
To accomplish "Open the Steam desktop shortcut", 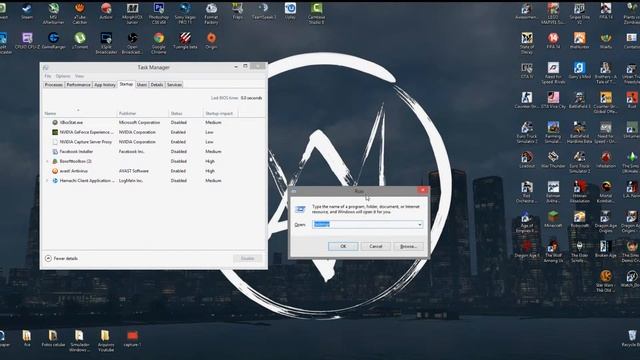I will pyautogui.click(x=27, y=12).
